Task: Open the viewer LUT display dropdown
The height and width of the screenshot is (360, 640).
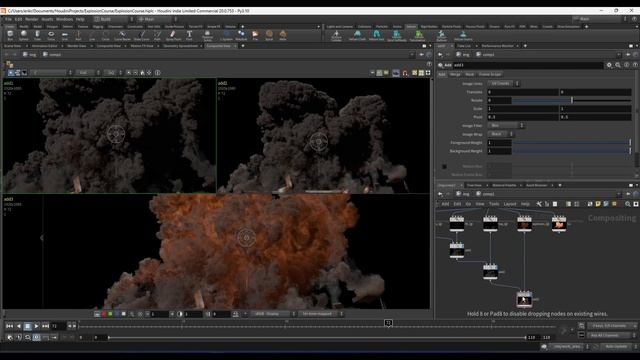Action: click(x=273, y=314)
